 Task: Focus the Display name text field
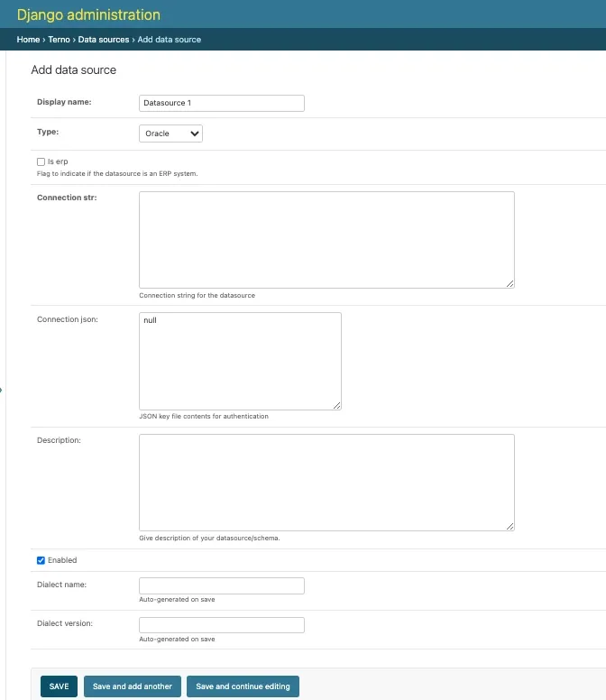click(x=221, y=103)
